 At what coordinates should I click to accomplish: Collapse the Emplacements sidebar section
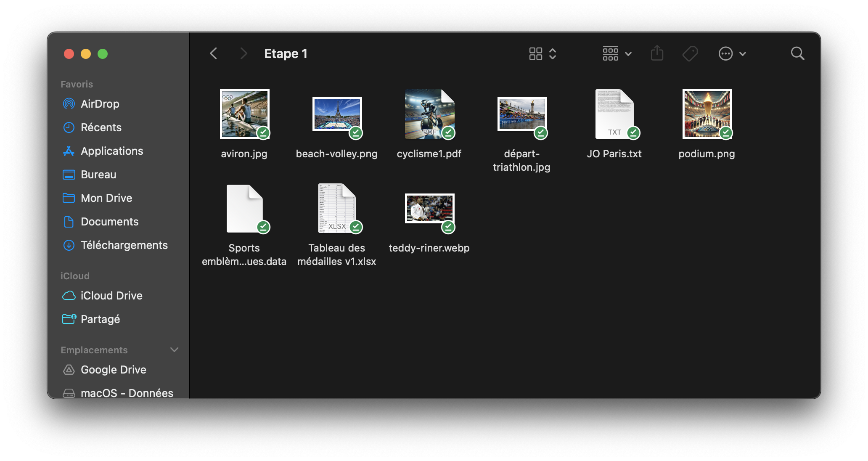[174, 350]
